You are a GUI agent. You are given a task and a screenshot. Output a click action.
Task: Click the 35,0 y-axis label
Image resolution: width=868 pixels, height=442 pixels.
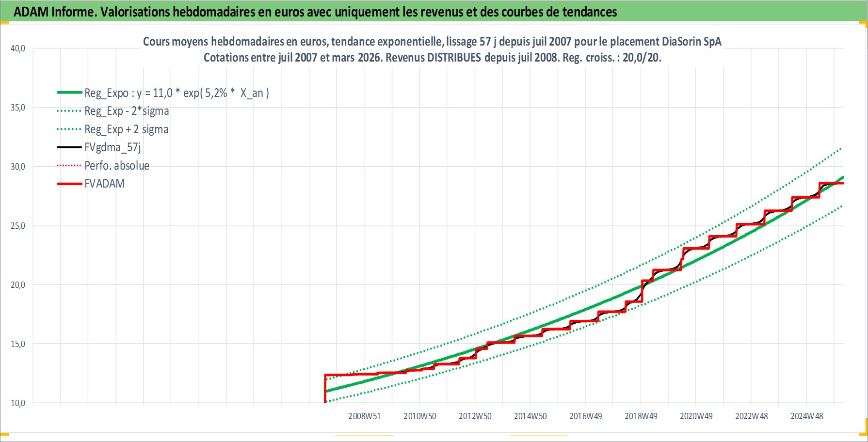click(18, 108)
